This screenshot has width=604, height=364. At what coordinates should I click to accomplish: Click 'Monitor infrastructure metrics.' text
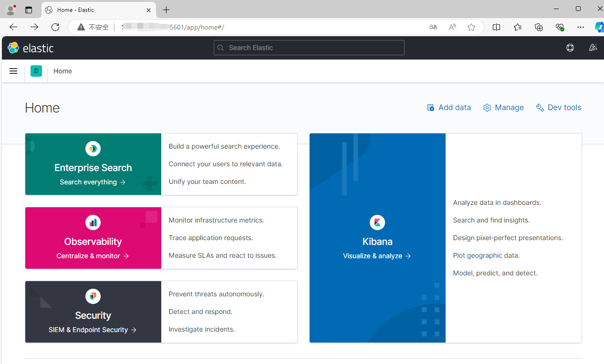click(216, 220)
